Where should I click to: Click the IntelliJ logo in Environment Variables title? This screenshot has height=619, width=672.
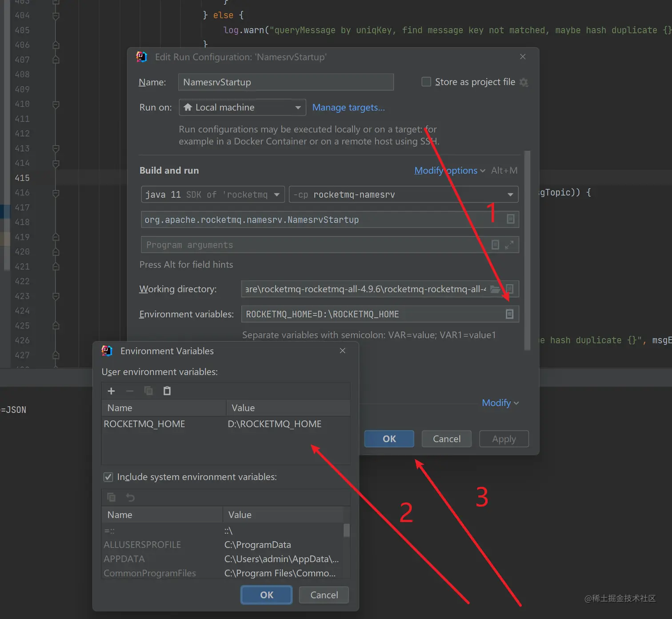click(107, 351)
